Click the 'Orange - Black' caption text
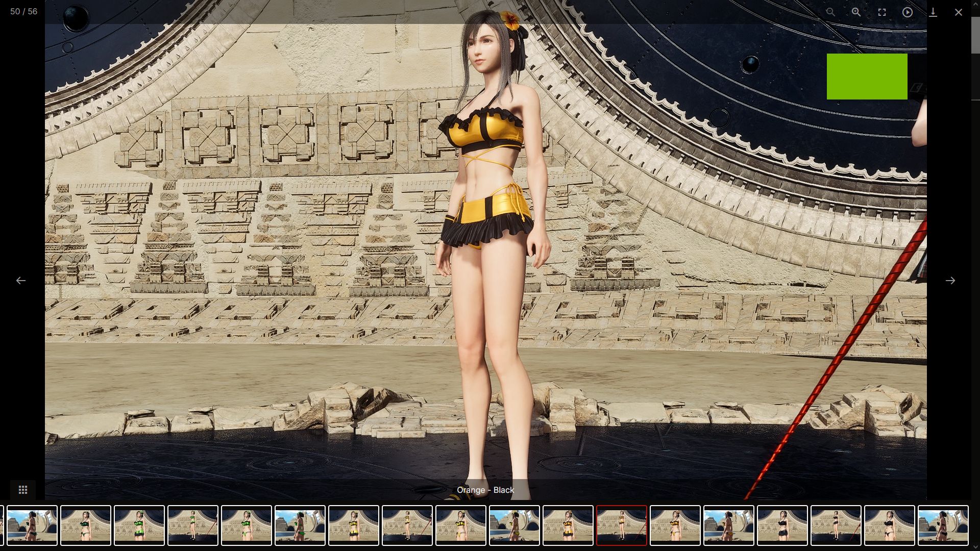The width and height of the screenshot is (980, 551). (485, 490)
